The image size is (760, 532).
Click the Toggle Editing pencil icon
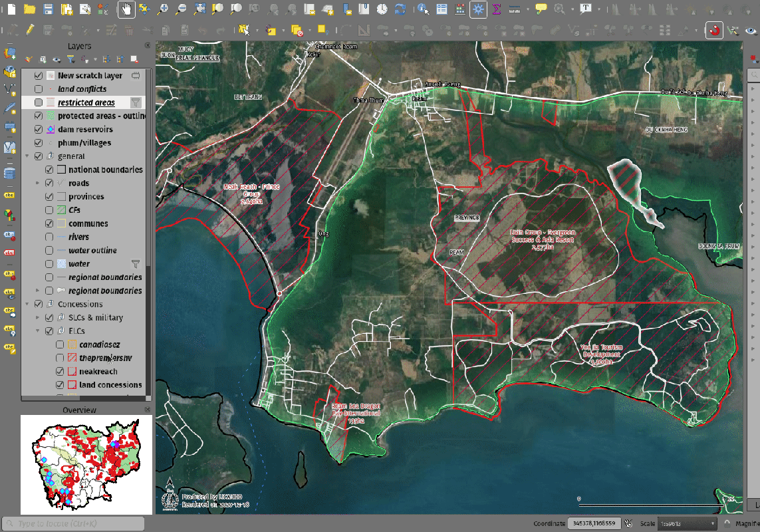coord(30,30)
